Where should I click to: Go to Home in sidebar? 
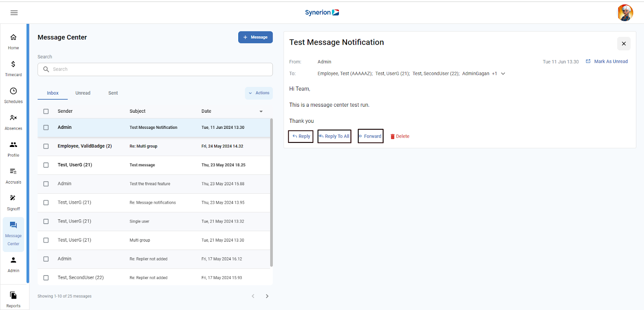(x=13, y=42)
